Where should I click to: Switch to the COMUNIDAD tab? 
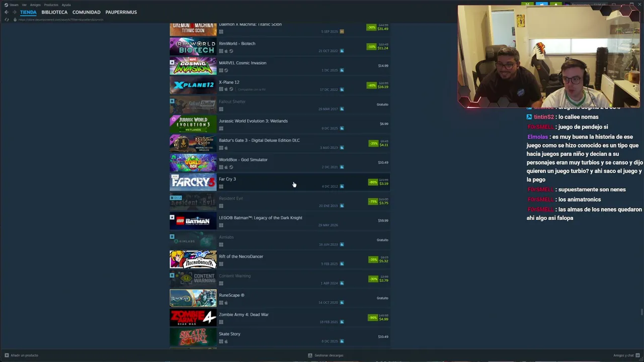tap(87, 12)
